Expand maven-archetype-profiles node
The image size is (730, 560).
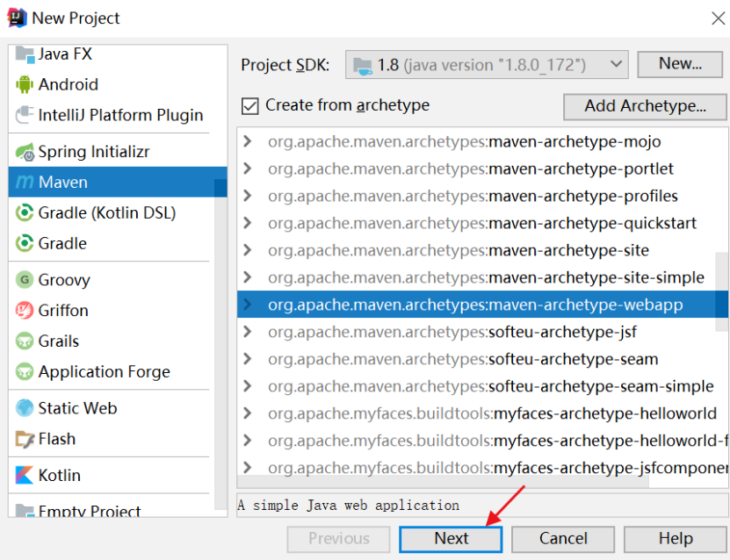pos(247,196)
